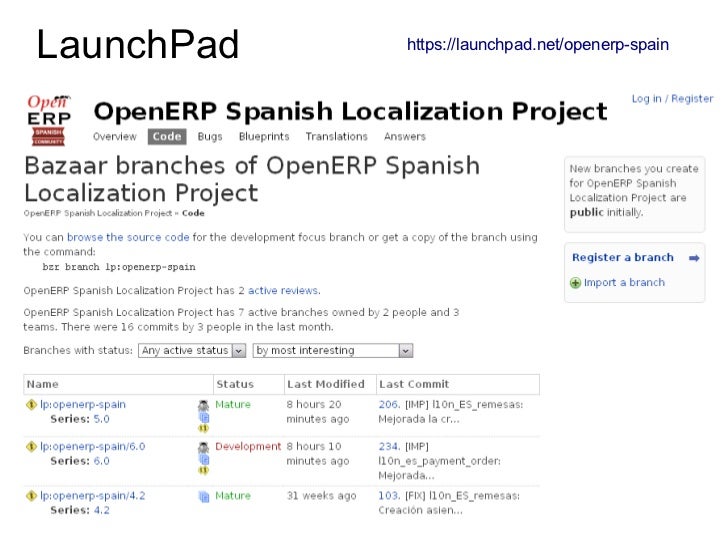Click the 'OpenERP Spanish Localization Project' page title
Image resolution: width=728 pixels, height=546 pixels.
click(x=350, y=112)
